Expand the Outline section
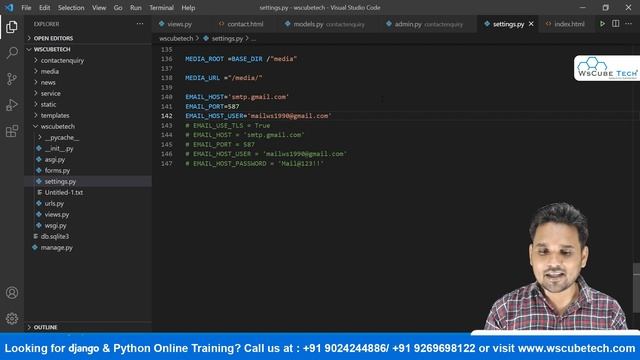The height and width of the screenshot is (360, 640). click(88, 327)
